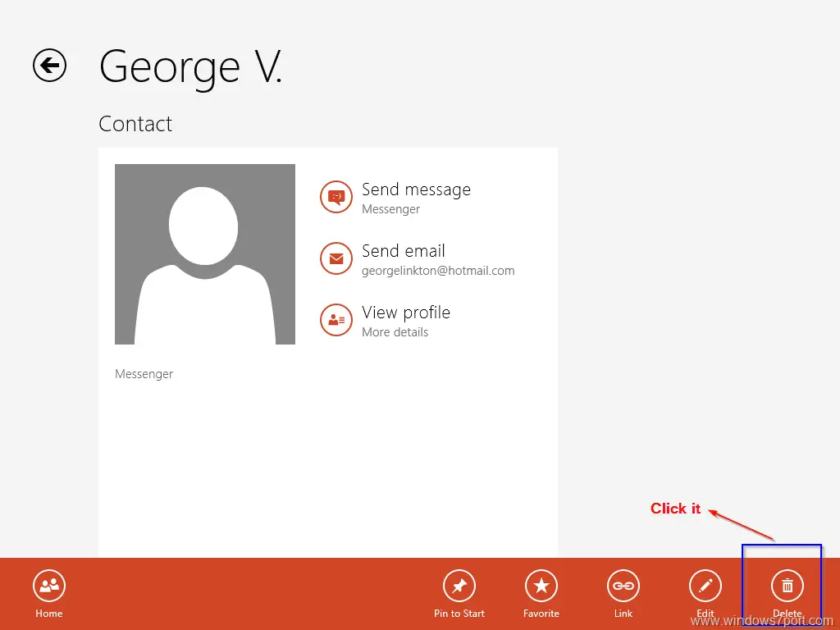Click the 'George V.' name heading

pos(190,67)
